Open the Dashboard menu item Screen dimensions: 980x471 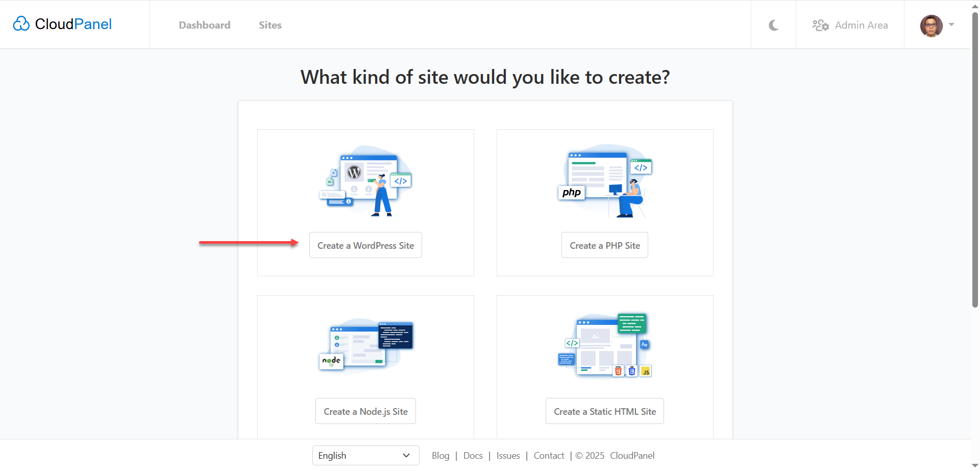(204, 25)
